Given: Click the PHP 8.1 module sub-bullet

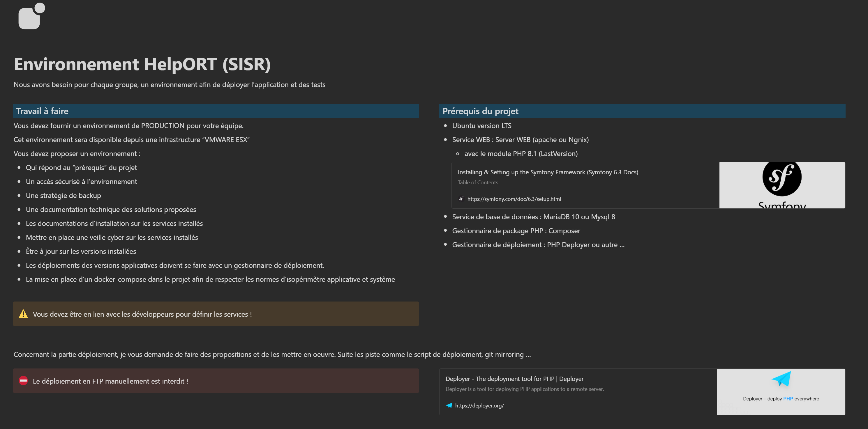Looking at the screenshot, I should [x=521, y=154].
